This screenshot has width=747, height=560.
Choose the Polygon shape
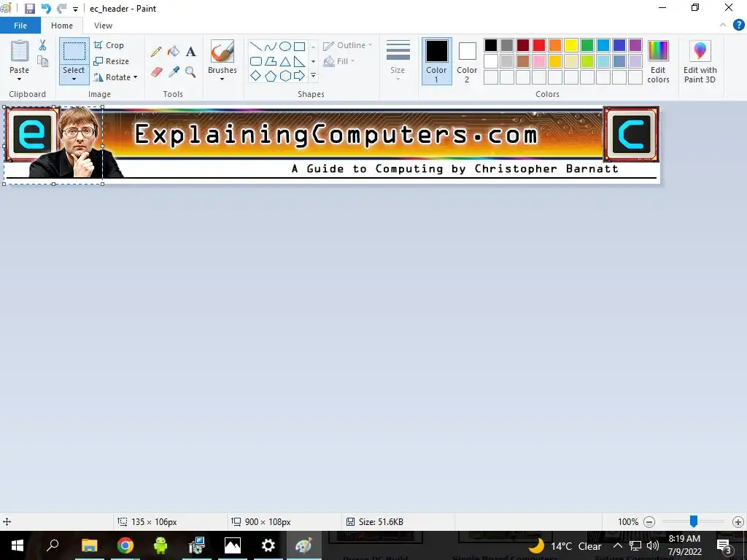click(x=270, y=61)
